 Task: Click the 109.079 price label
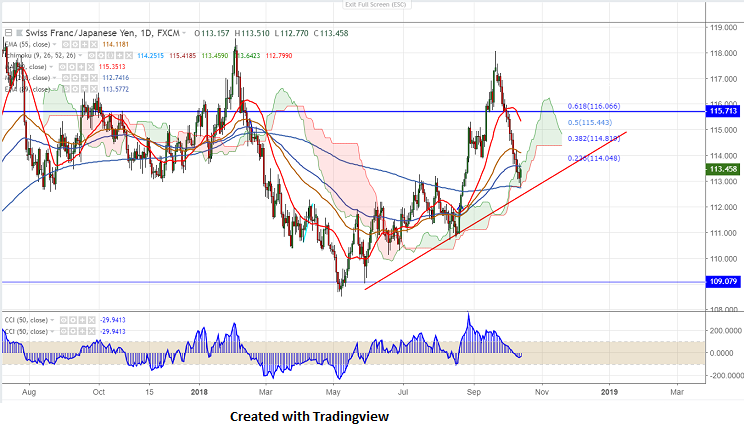[723, 282]
